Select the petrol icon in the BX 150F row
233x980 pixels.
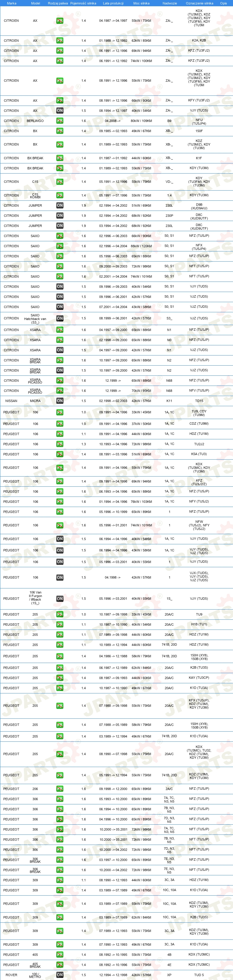60,131
